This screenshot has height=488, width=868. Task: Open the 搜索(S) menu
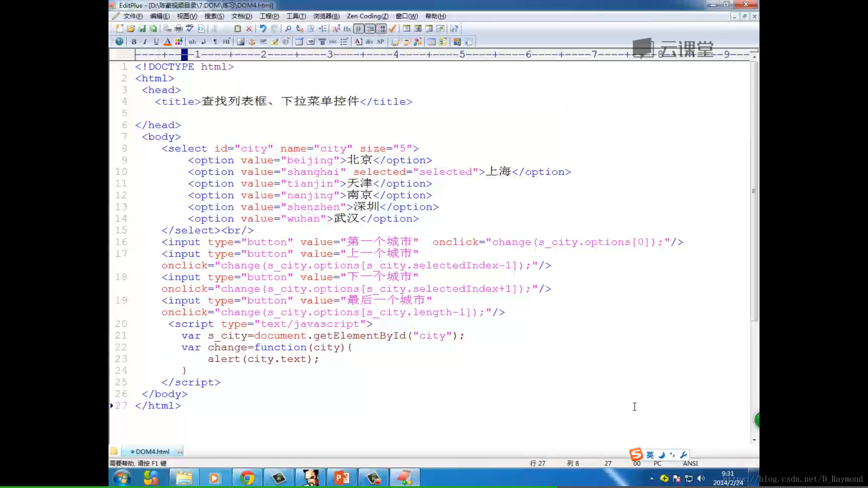pos(214,16)
